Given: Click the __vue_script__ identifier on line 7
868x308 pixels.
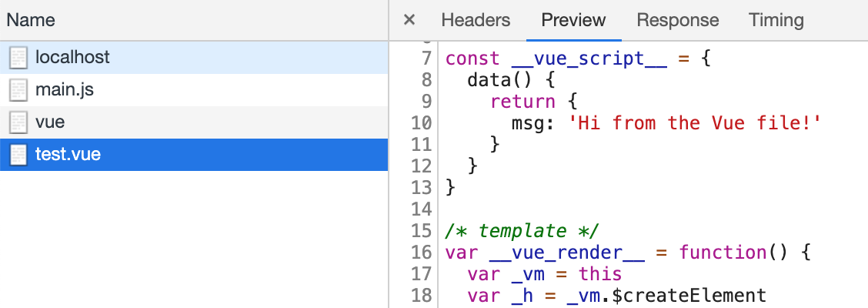Looking at the screenshot, I should pos(589,59).
